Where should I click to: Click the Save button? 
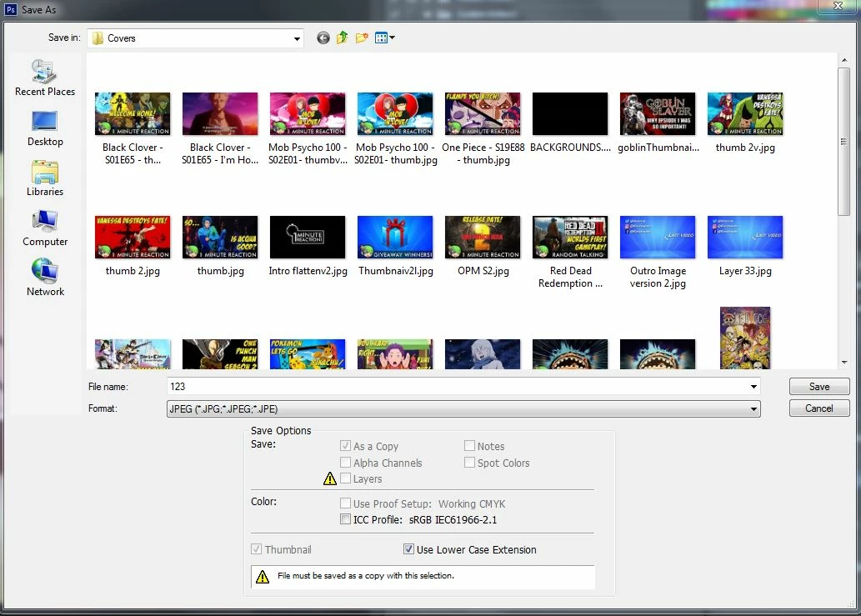click(819, 387)
